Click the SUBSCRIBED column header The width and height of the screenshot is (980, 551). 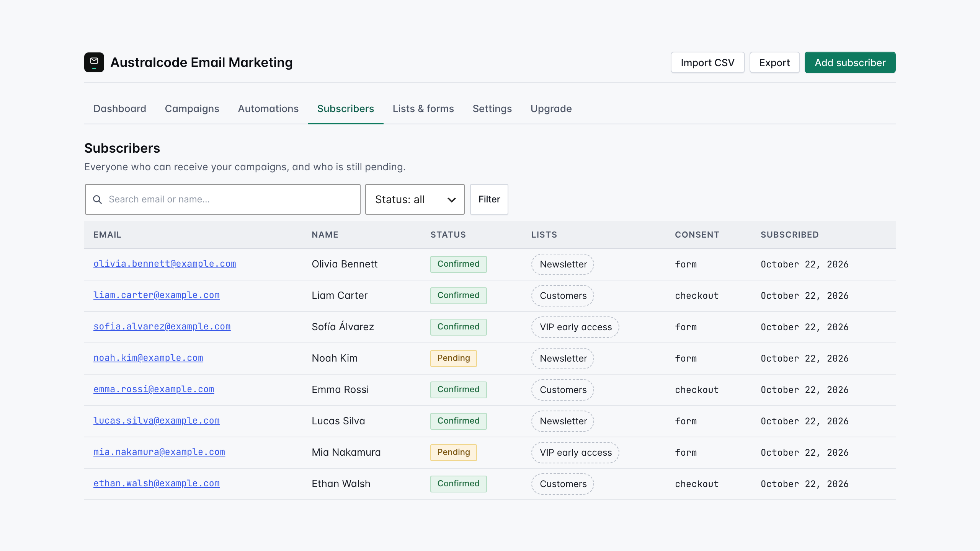pyautogui.click(x=790, y=235)
